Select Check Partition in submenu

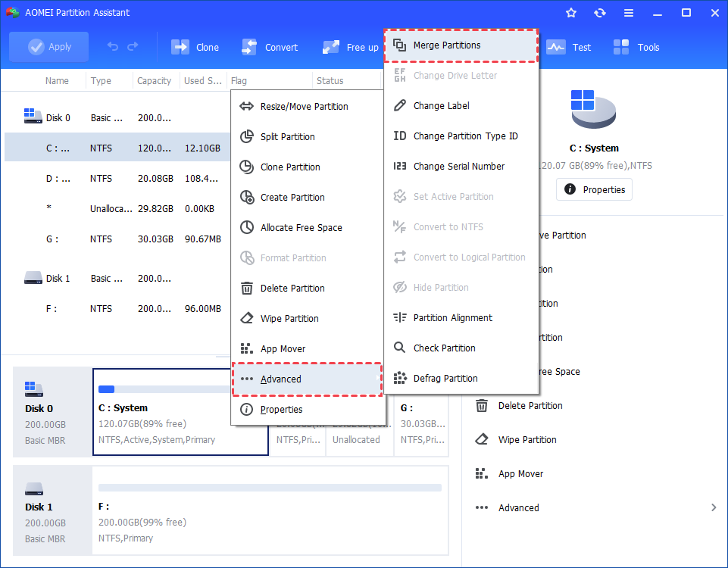tap(461, 348)
